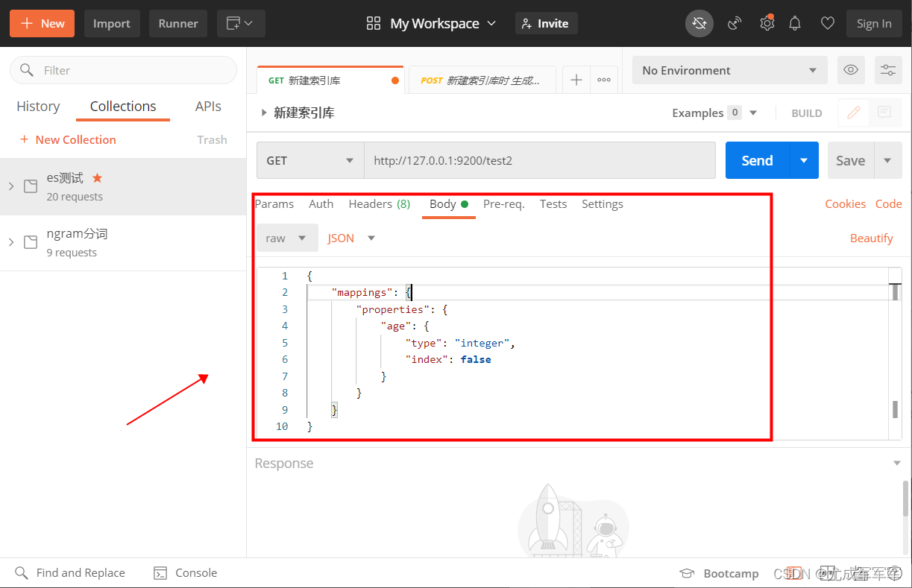Click the New button plus icon
912x588 pixels.
pyautogui.click(x=27, y=23)
